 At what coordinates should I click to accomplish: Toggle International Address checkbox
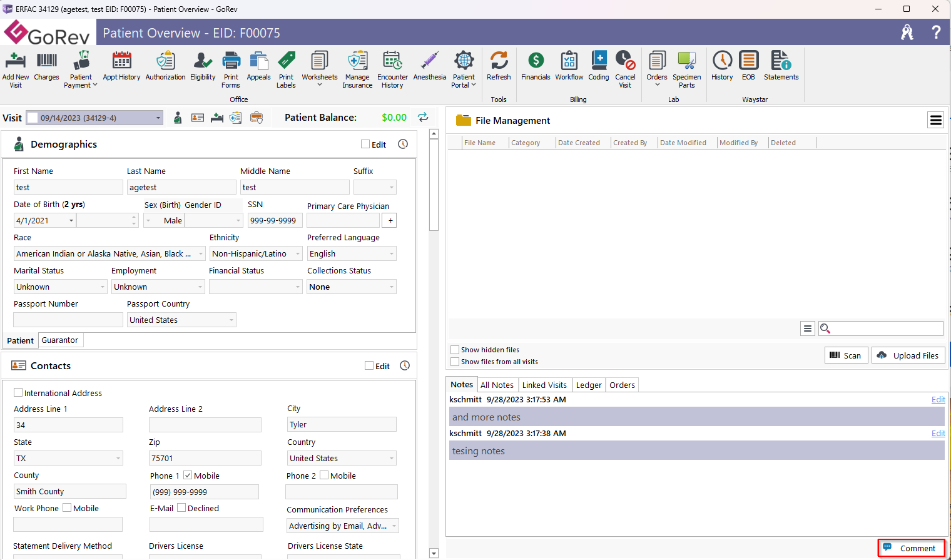[18, 392]
